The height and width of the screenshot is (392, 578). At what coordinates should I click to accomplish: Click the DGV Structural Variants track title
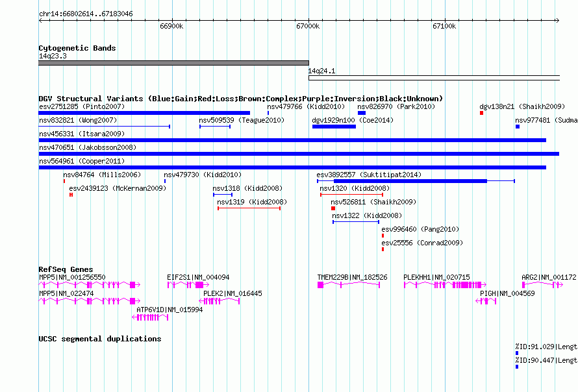click(x=241, y=99)
